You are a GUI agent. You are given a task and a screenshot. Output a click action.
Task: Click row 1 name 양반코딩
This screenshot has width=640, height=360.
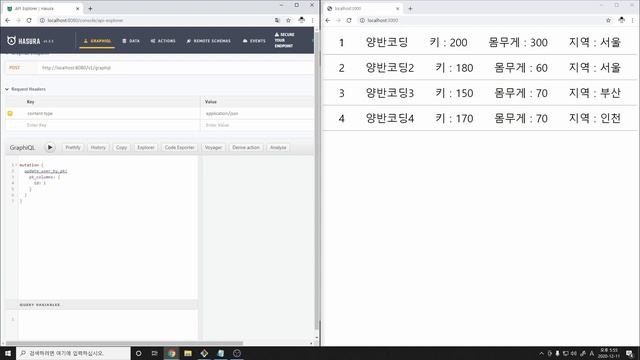[x=387, y=42]
